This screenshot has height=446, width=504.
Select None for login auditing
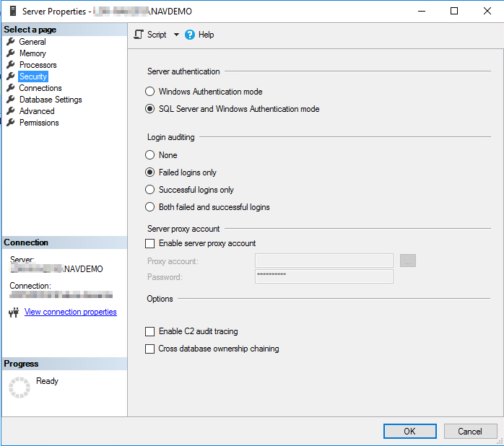click(x=150, y=155)
